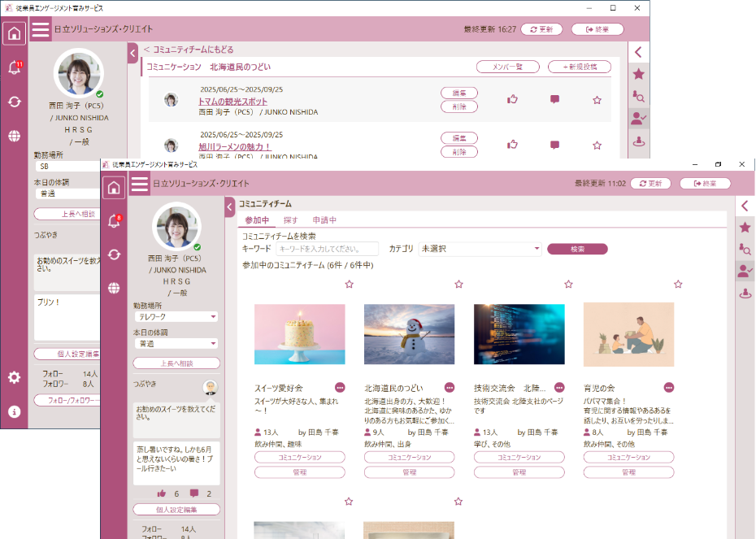Star the トマムの観光スポット post
Viewport: 756px width, 539px height.
(x=597, y=100)
